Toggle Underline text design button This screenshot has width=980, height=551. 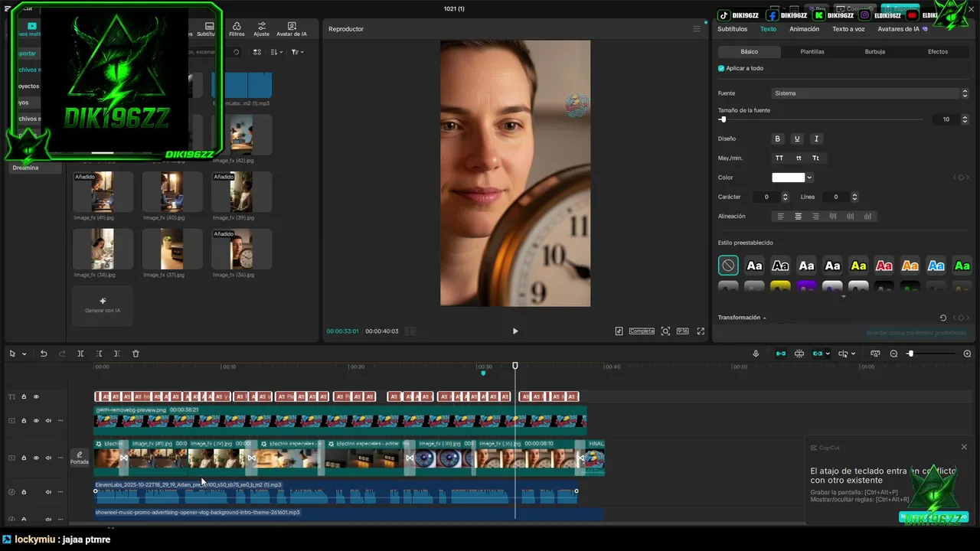797,139
